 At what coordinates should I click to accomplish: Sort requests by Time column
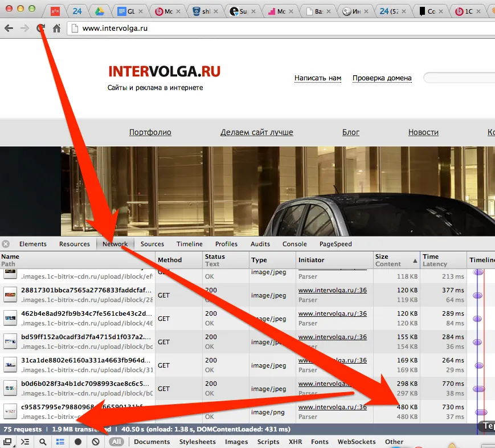click(x=443, y=260)
